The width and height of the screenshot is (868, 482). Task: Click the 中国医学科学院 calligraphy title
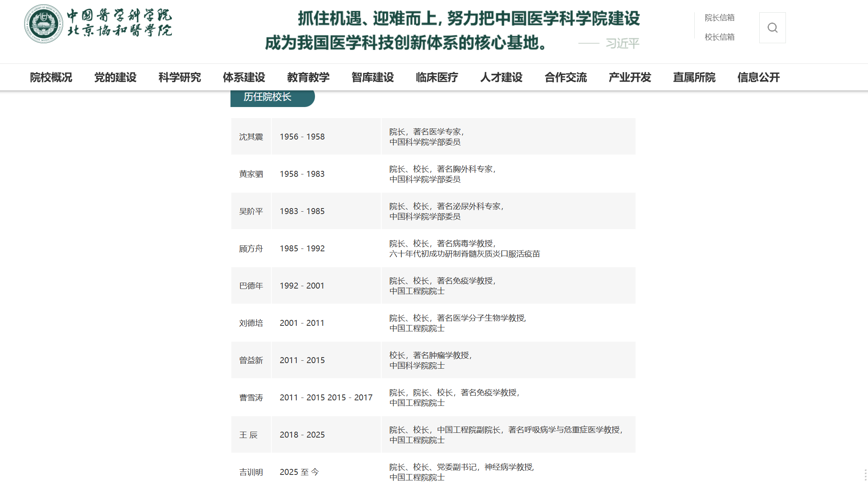(x=119, y=15)
